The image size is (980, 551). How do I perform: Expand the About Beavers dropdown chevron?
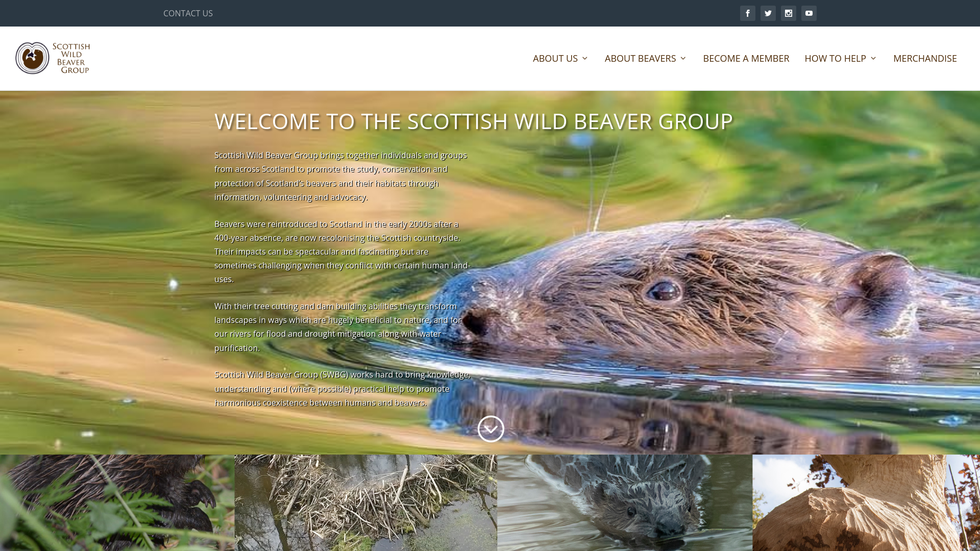pos(683,58)
